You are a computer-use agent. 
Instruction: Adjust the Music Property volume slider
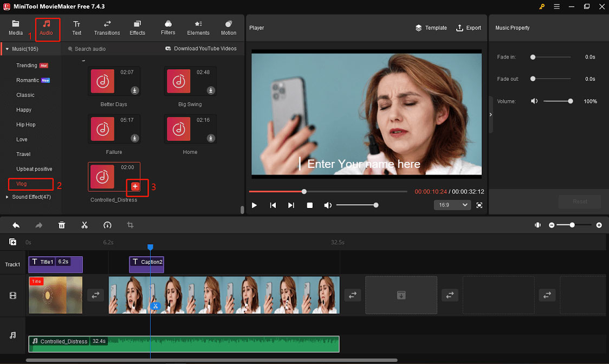[x=558, y=101]
